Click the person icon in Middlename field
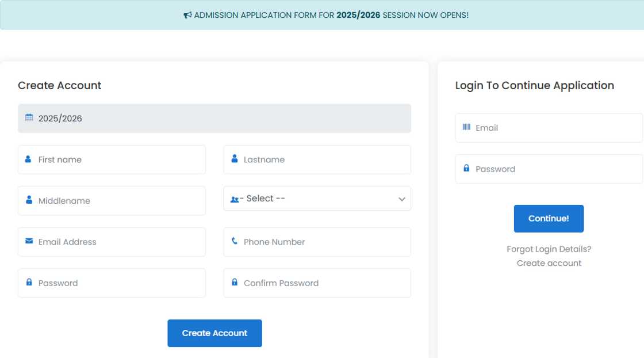Viewport: 644px width, 358px height. tap(28, 200)
